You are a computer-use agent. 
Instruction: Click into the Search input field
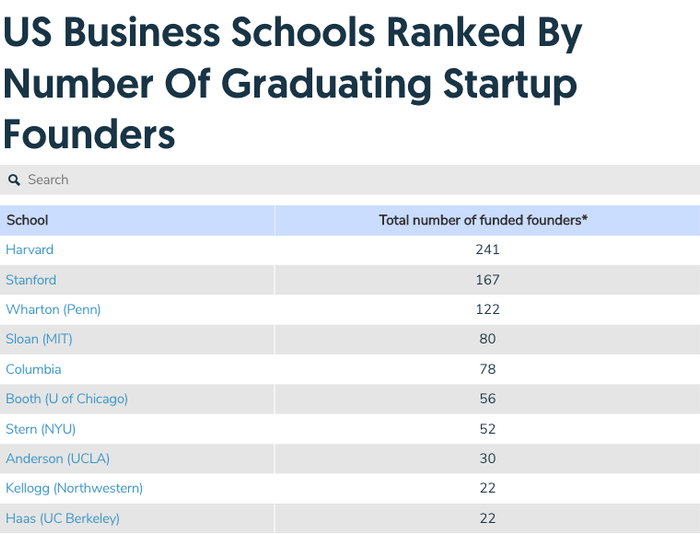click(x=300, y=180)
